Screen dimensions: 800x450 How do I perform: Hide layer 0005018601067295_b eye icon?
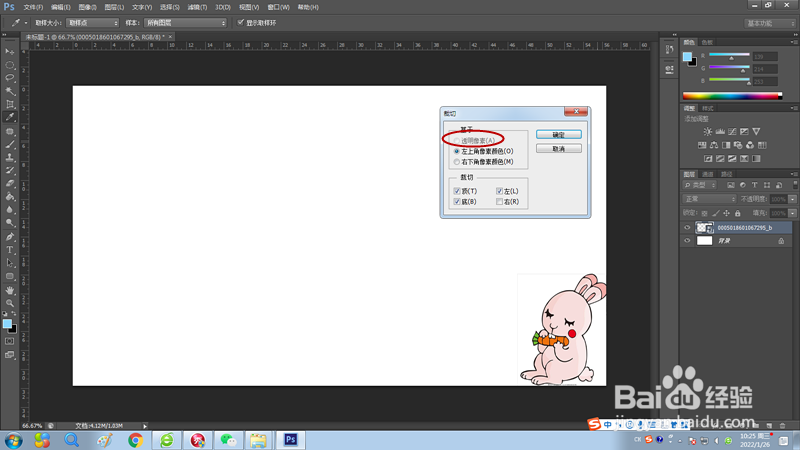click(x=687, y=228)
